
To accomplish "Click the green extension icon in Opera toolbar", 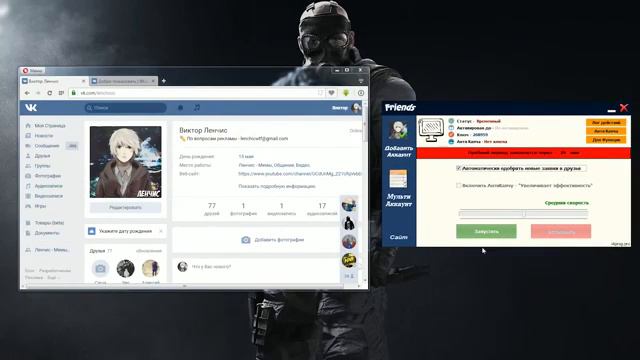I will coord(346,93).
